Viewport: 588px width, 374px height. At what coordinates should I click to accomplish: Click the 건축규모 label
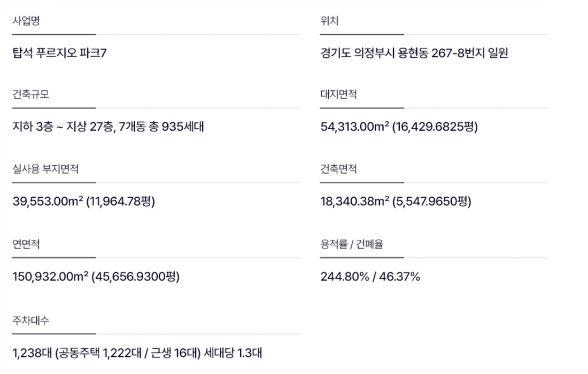coord(30,95)
